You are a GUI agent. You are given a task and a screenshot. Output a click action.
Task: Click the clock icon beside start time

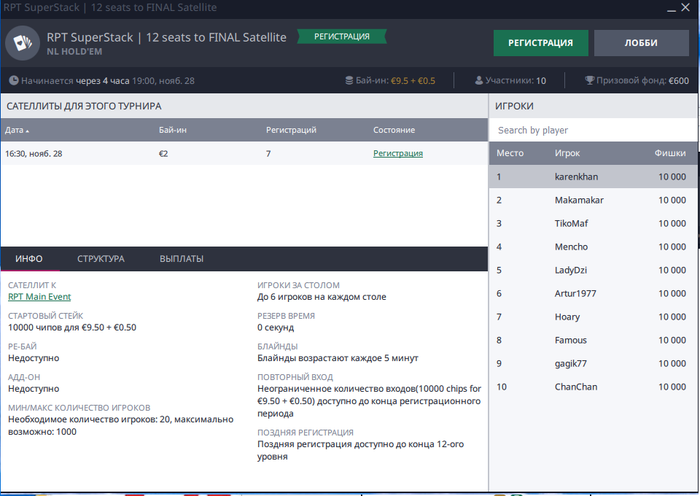14,80
